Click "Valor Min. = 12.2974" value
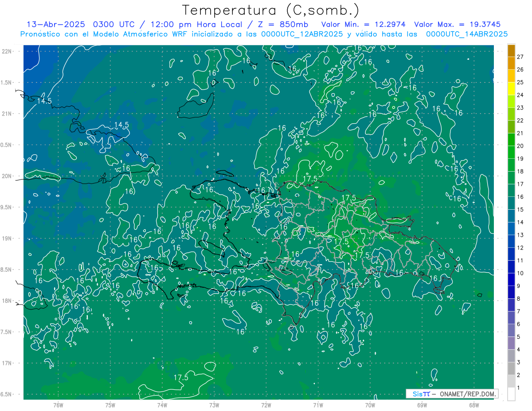The height and width of the screenshot is (411, 532). point(364,24)
